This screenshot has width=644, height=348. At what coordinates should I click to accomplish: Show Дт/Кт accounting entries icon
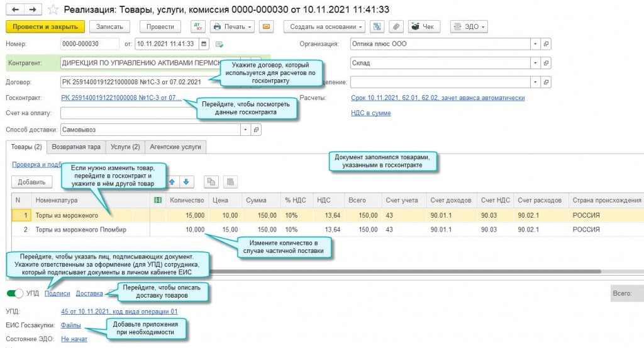point(198,26)
